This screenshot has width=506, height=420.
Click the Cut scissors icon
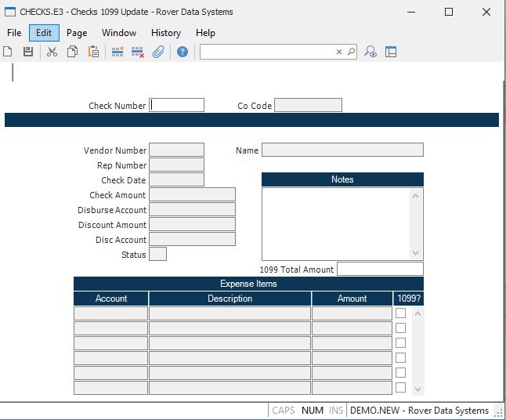pyautogui.click(x=52, y=52)
